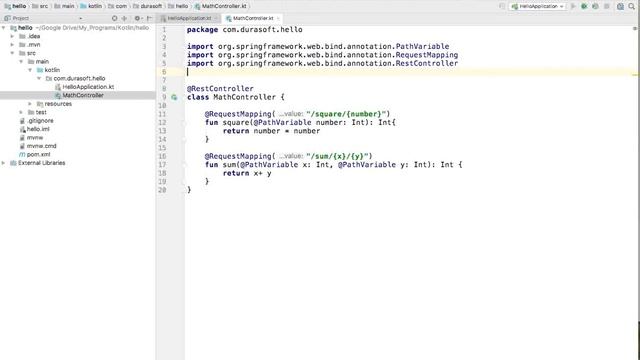The height and width of the screenshot is (360, 640).
Task: Click the Search Everywhere magnifier
Action: tap(631, 6)
